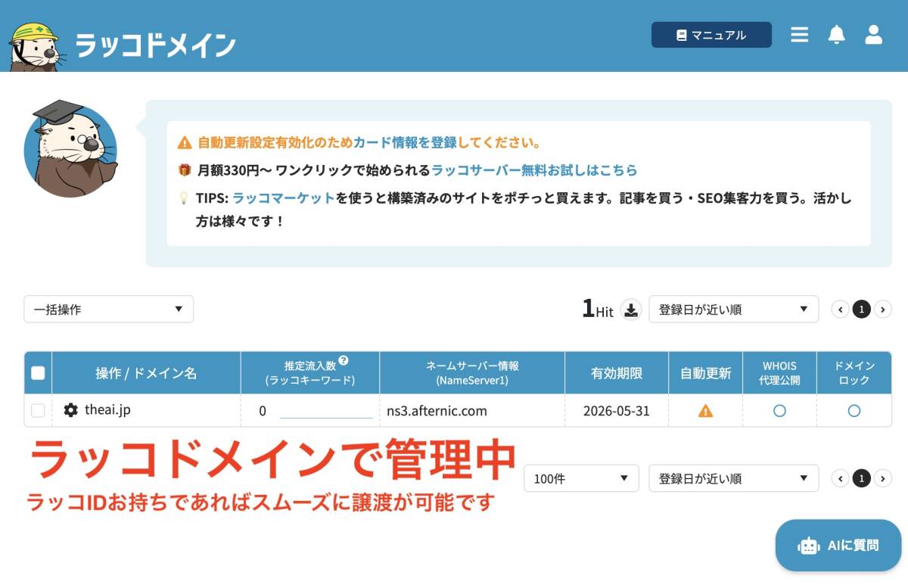Open the hamburger menu icon
This screenshot has height=588, width=908.
point(800,35)
